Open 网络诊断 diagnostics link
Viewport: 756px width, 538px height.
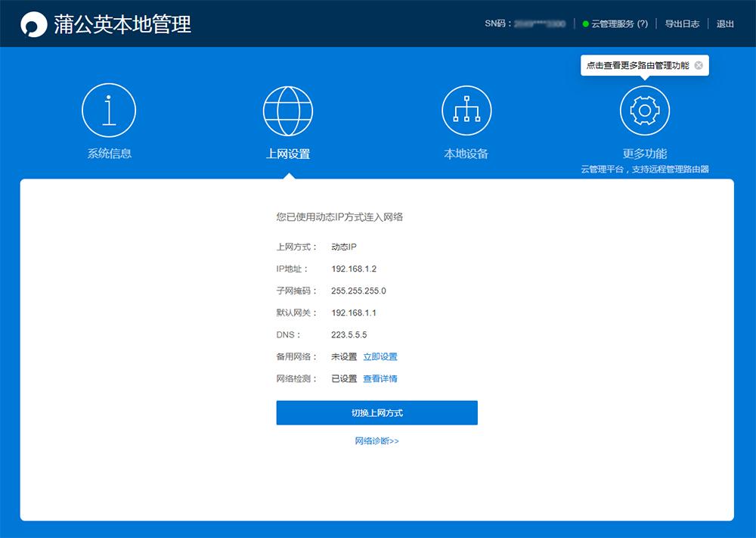(x=376, y=440)
